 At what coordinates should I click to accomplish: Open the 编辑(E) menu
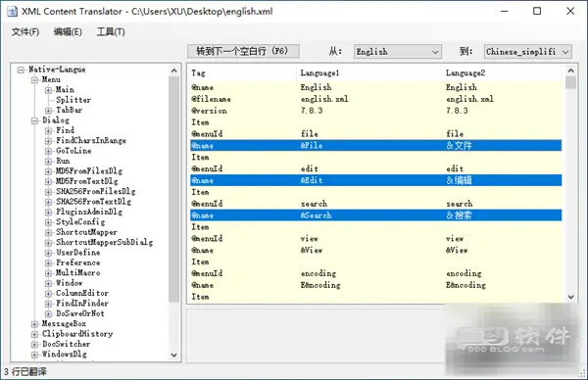(68, 32)
